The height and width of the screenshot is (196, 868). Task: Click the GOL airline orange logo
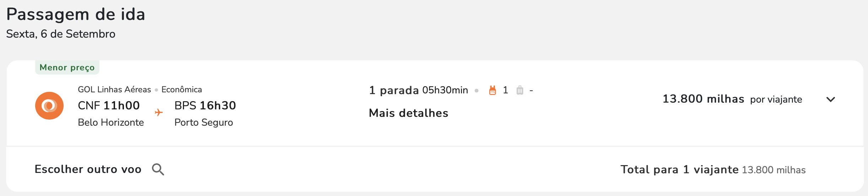coord(49,106)
